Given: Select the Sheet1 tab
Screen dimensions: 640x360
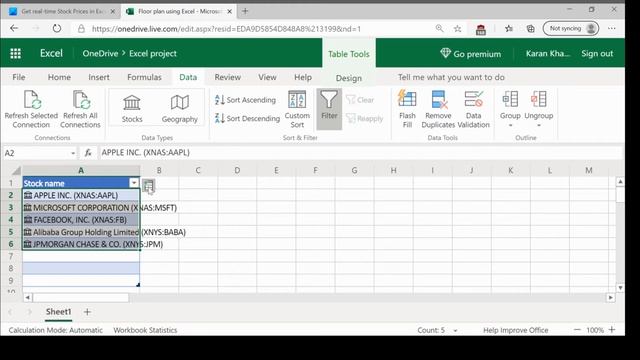Looking at the screenshot, I should (58, 312).
